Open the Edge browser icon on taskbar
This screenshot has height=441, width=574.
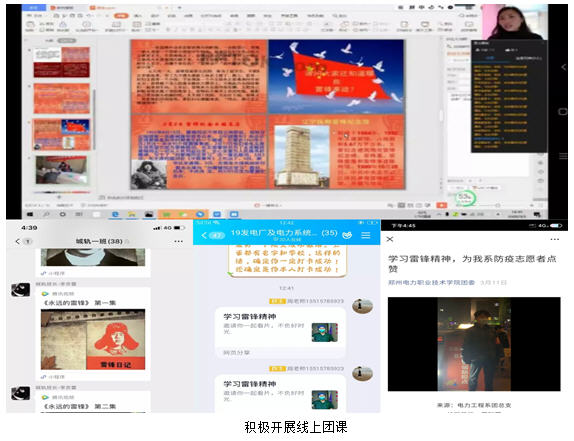click(115, 214)
